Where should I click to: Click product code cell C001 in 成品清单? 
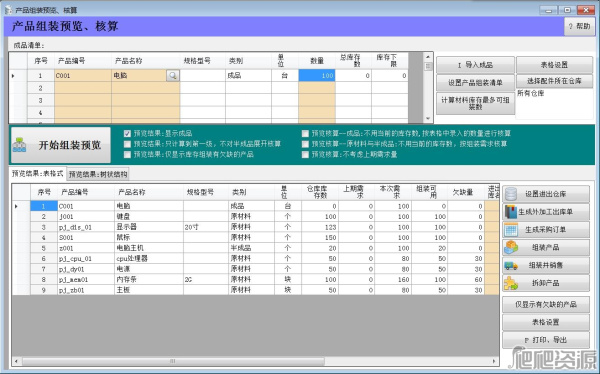point(83,75)
